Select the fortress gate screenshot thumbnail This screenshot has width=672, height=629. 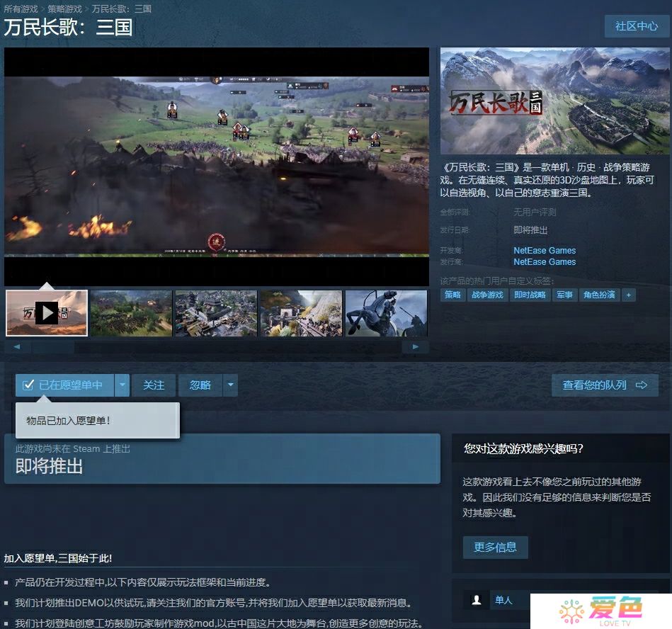[x=301, y=313]
